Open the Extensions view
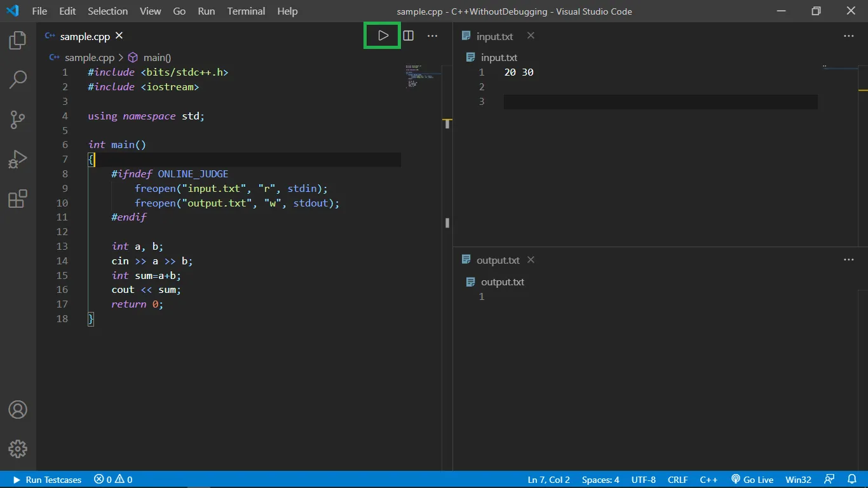The image size is (868, 488). coord(17,199)
